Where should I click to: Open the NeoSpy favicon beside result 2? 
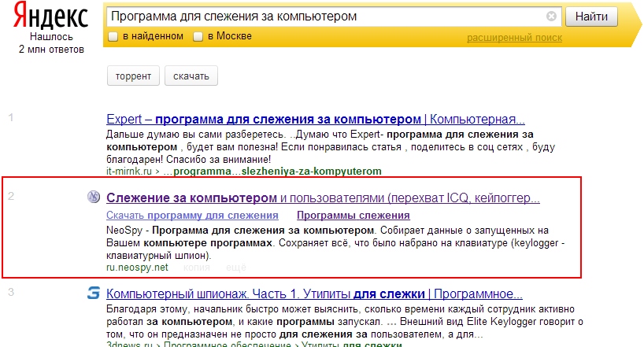[94, 197]
